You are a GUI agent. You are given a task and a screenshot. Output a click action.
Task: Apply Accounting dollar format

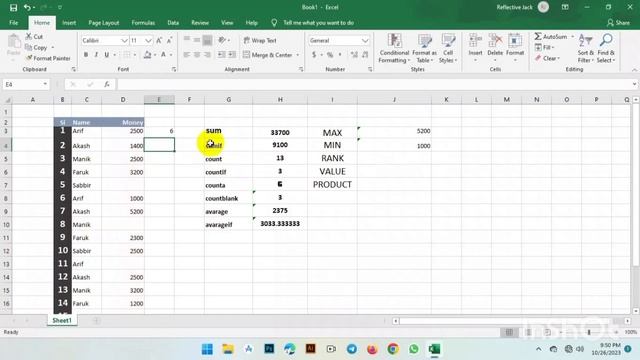pos(314,55)
